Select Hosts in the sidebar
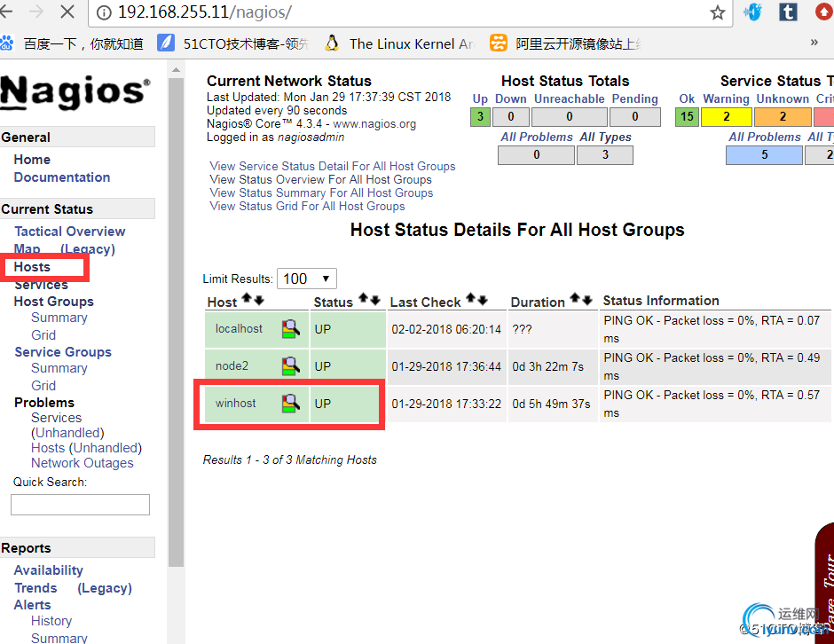 coord(32,266)
